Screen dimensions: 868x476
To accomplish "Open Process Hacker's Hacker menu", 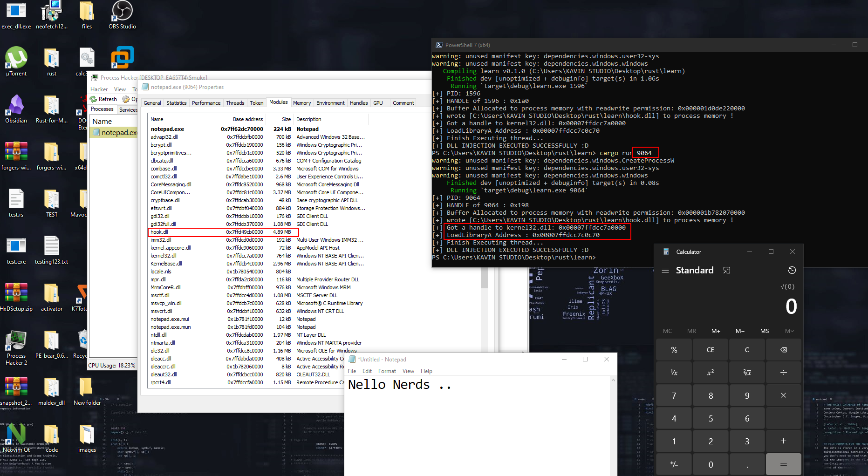I will (x=99, y=89).
